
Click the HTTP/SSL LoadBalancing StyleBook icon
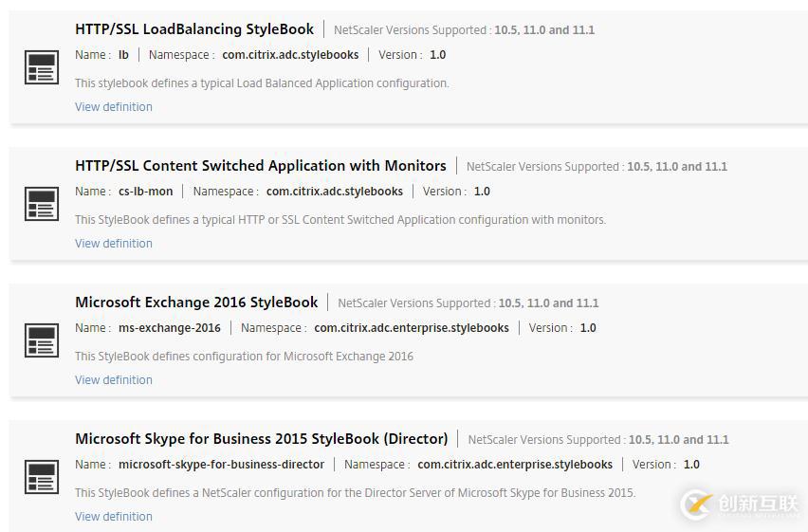coord(41,67)
